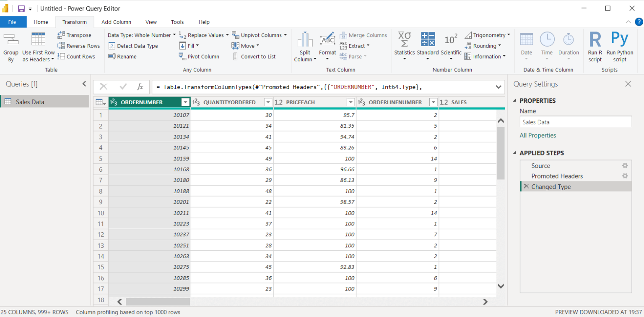Run an R script

point(595,46)
